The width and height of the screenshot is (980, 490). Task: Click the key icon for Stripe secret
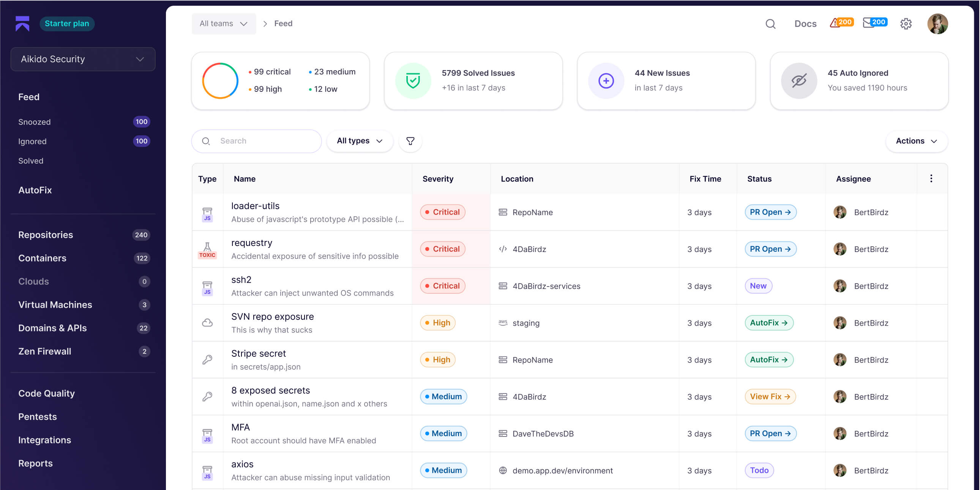click(207, 359)
